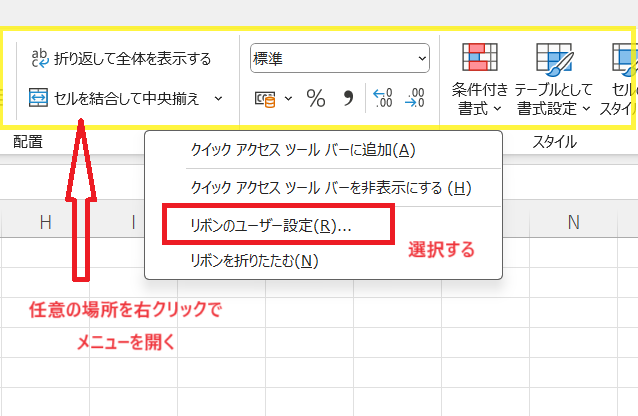
Task: Select リボンのユーザー設定(R)... menu entry
Action: [x=323, y=225]
